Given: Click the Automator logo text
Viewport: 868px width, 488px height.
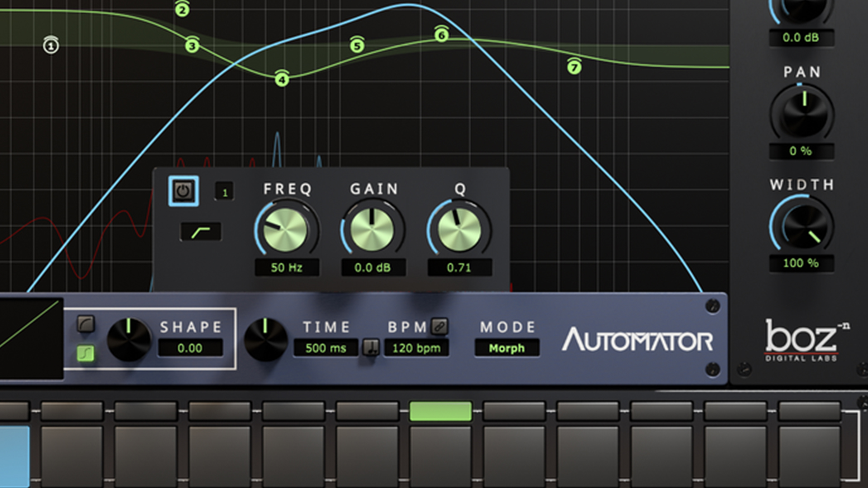Looking at the screenshot, I should (637, 340).
